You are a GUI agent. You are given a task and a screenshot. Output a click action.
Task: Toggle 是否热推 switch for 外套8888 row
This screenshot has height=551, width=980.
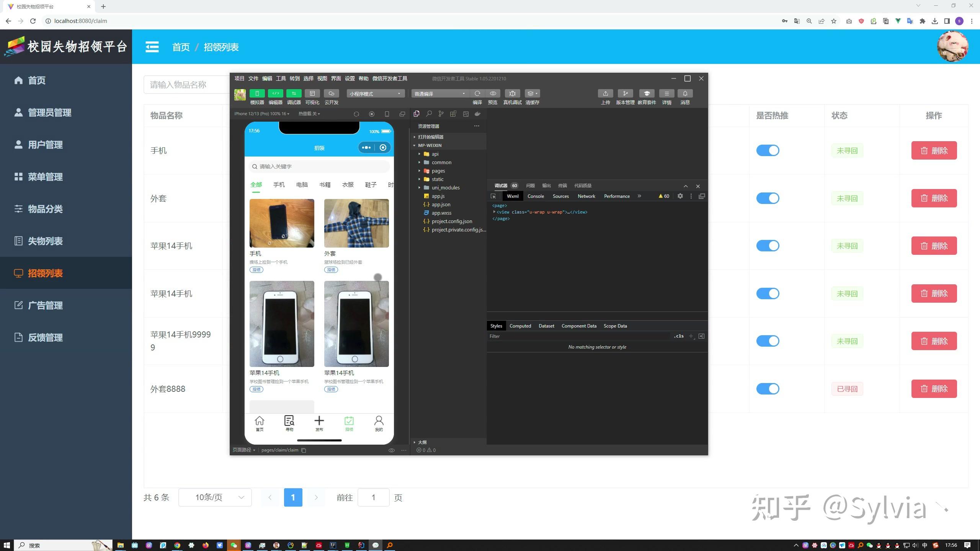pos(768,389)
